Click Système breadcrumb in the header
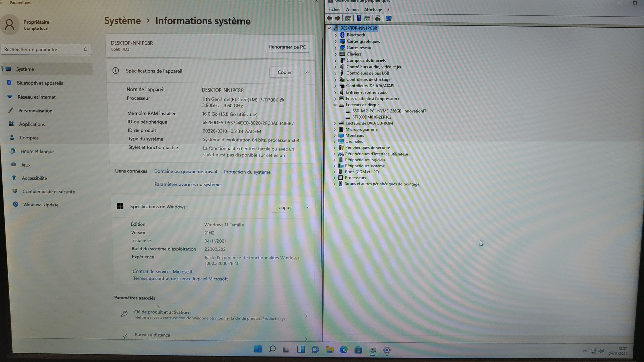The height and width of the screenshot is (362, 644). tap(122, 21)
